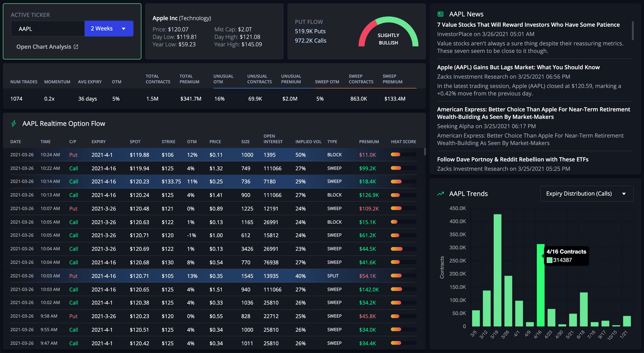Open the 2 Weeks timeframe dropdown
The image size is (644, 353).
[109, 28]
